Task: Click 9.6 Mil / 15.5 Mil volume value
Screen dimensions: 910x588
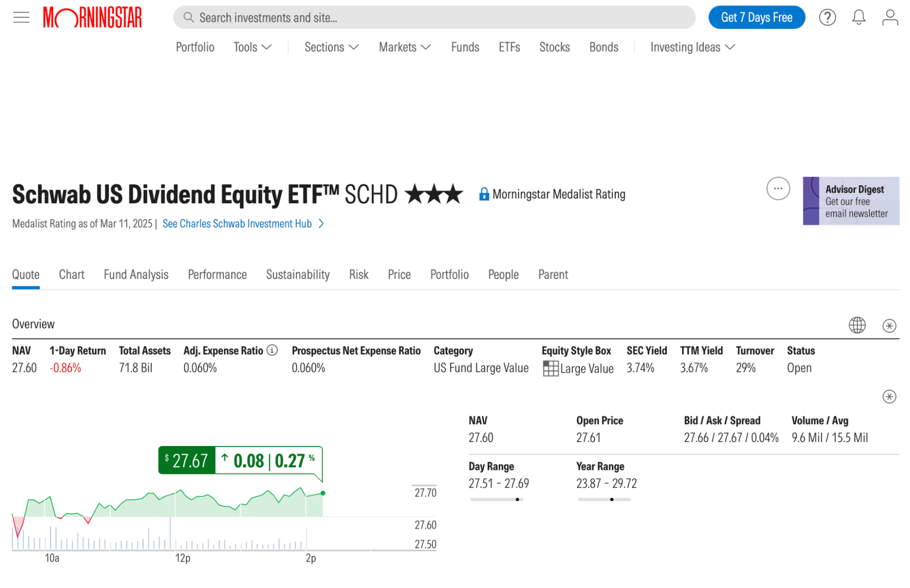Action: point(829,437)
